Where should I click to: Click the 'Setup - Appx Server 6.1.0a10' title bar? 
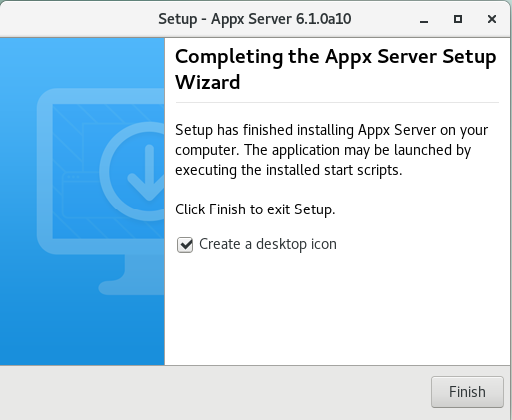(x=254, y=19)
